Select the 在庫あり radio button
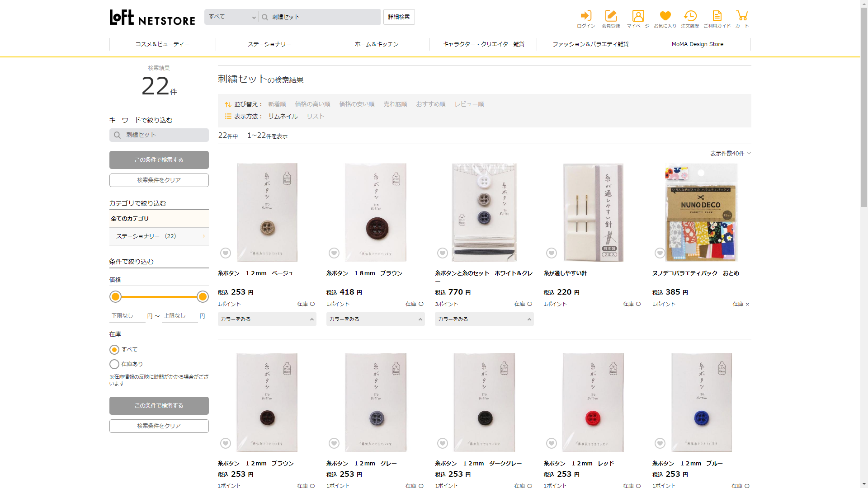Screen dimensions: 868x488 (114, 364)
